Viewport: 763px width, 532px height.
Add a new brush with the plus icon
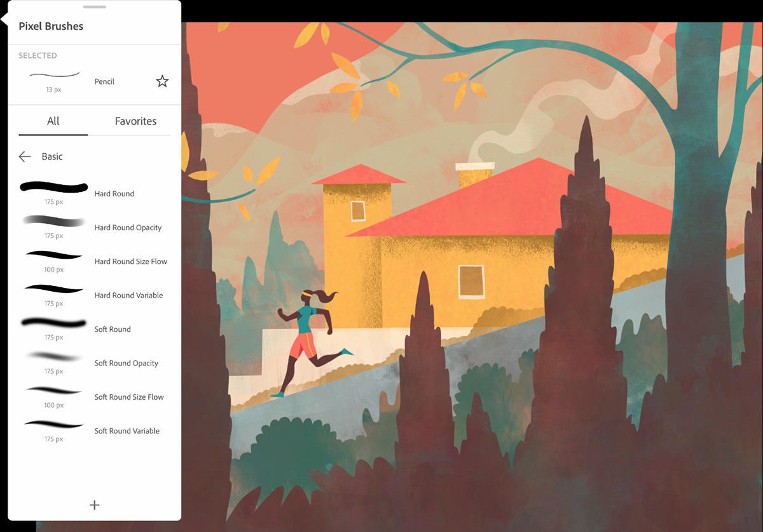[x=95, y=505]
